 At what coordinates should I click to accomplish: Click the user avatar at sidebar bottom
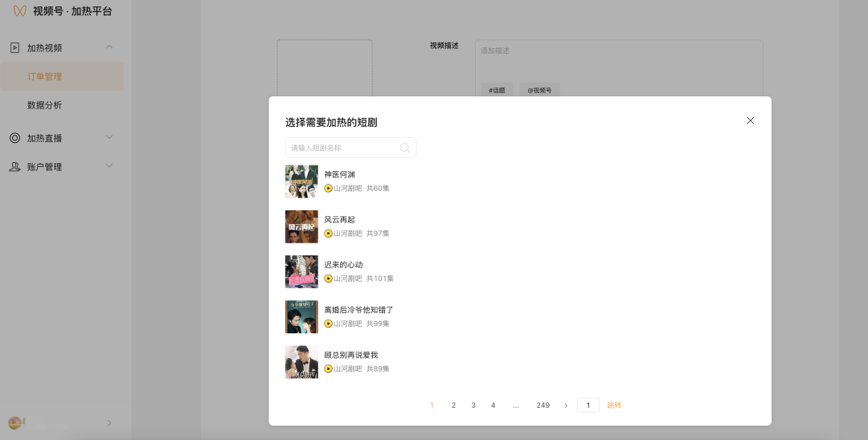14,423
